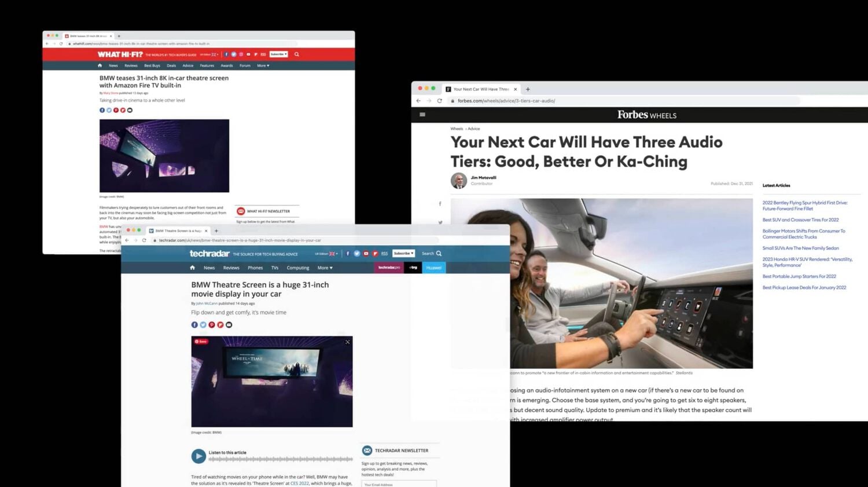The width and height of the screenshot is (868, 487).
Task: Click the Forbes Wheels logo
Action: 646,115
